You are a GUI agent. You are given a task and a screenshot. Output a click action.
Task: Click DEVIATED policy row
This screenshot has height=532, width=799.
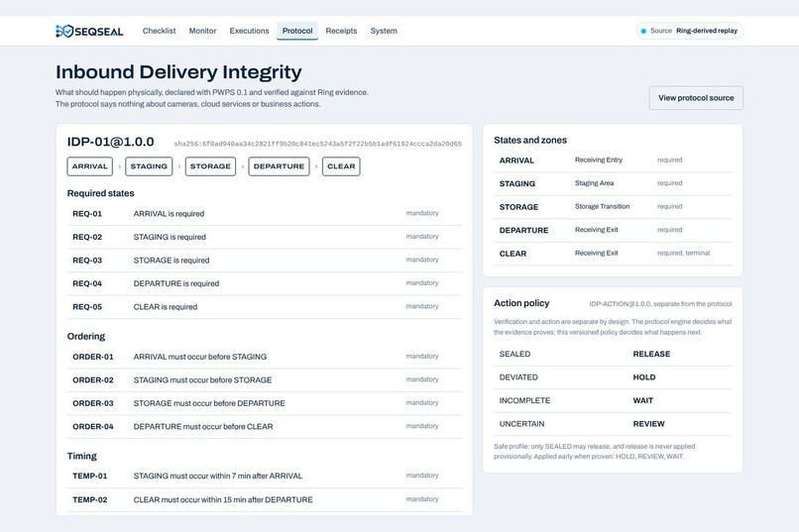[x=613, y=377]
